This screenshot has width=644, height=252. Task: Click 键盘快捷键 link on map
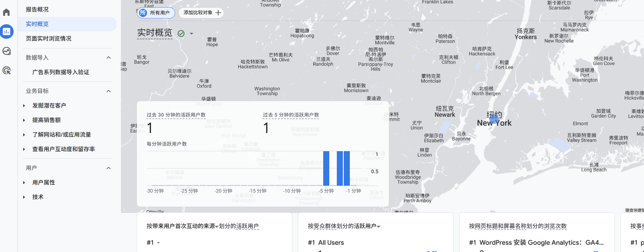click(x=635, y=210)
